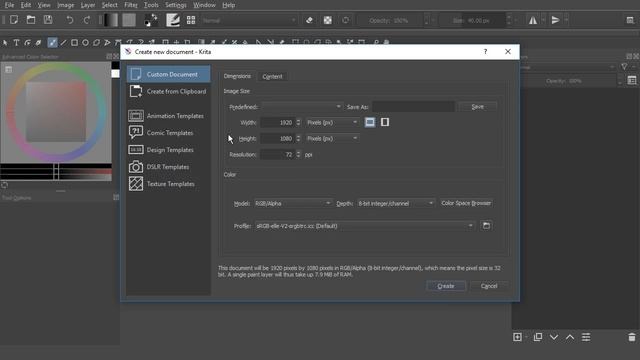Click folder icon next to Profile dropdown
This screenshot has height=360, width=640.
click(486, 226)
